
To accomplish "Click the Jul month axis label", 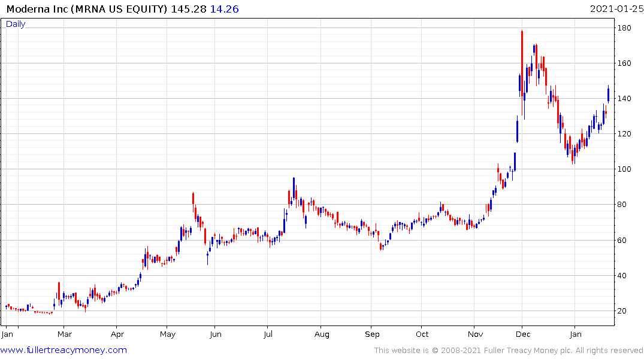I will (x=268, y=334).
